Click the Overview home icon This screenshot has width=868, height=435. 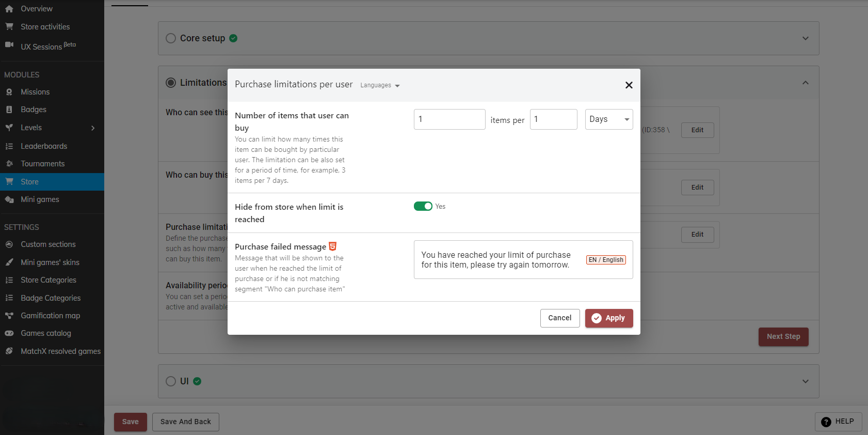pyautogui.click(x=9, y=9)
